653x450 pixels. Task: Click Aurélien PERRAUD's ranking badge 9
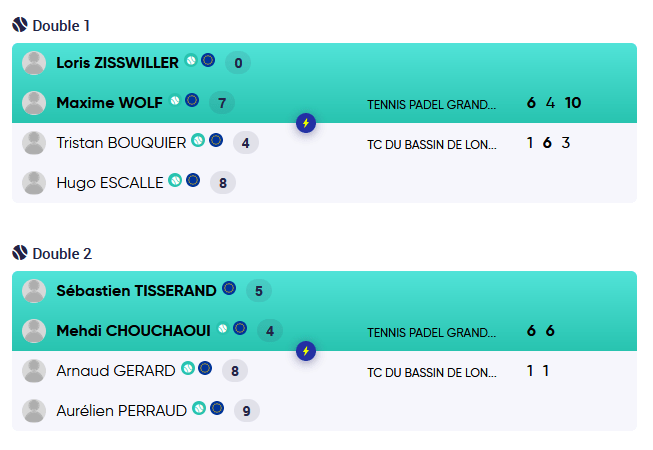246,410
